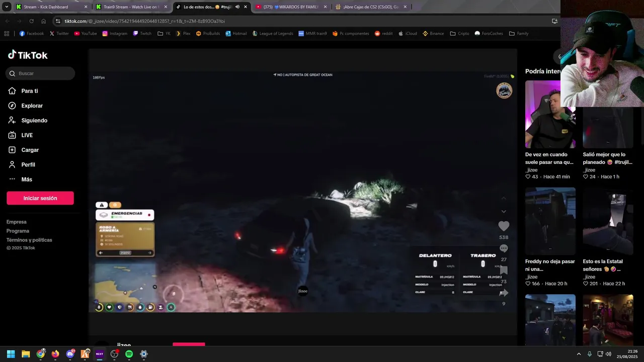Open the YK bookmarks folder
This screenshot has width=644, height=362.
click(164, 34)
